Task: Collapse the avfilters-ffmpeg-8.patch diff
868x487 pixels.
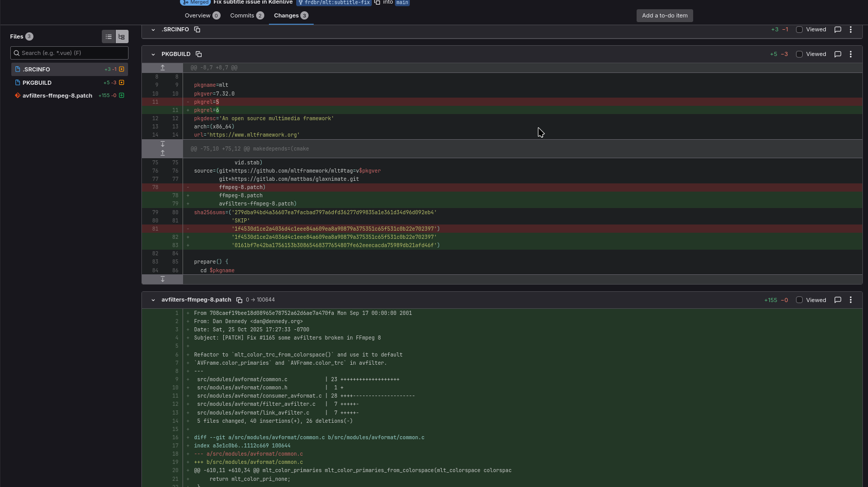Action: tap(153, 300)
